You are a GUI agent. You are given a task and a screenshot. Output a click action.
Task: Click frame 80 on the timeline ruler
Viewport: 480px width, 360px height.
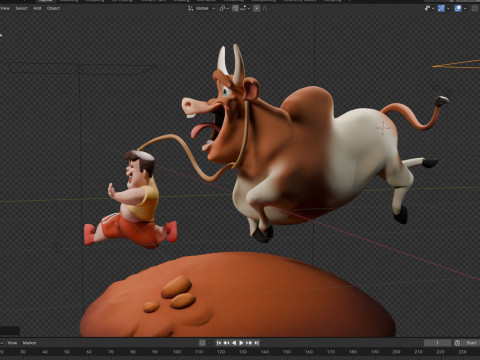[x=133, y=352]
